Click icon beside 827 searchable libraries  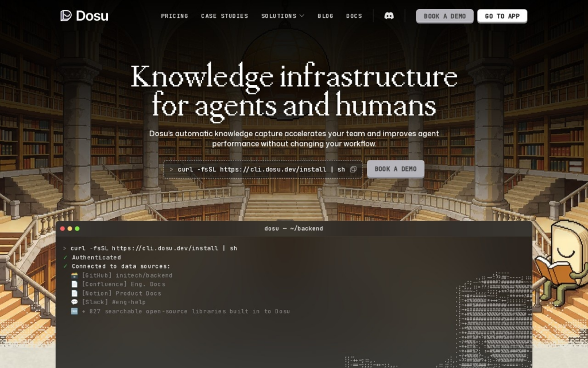(74, 311)
